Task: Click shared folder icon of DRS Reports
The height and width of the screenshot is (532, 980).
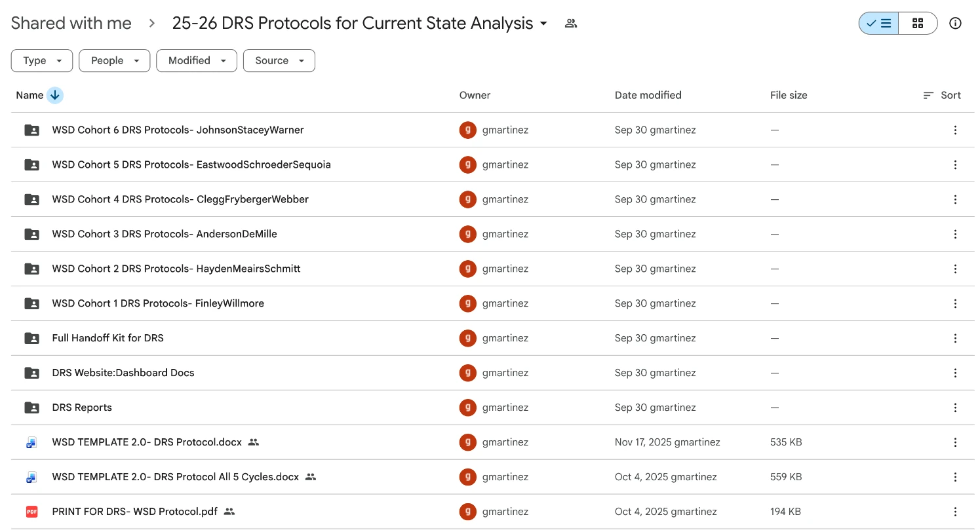Action: [x=31, y=408]
